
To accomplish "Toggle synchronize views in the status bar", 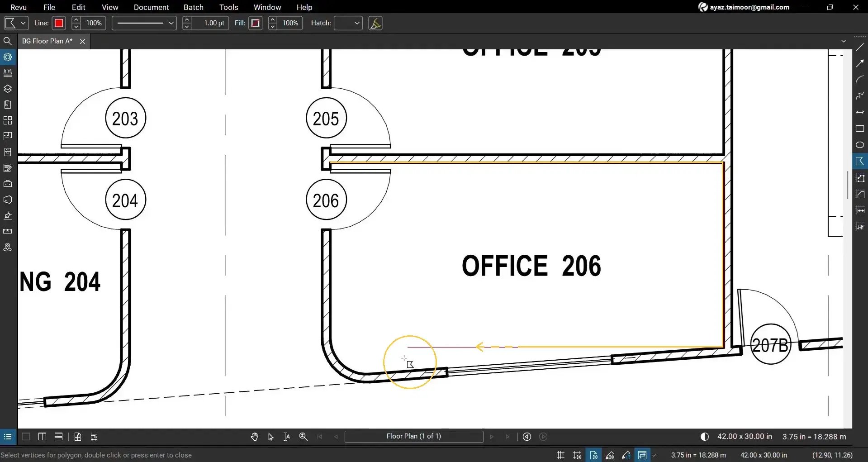I will [x=643, y=455].
